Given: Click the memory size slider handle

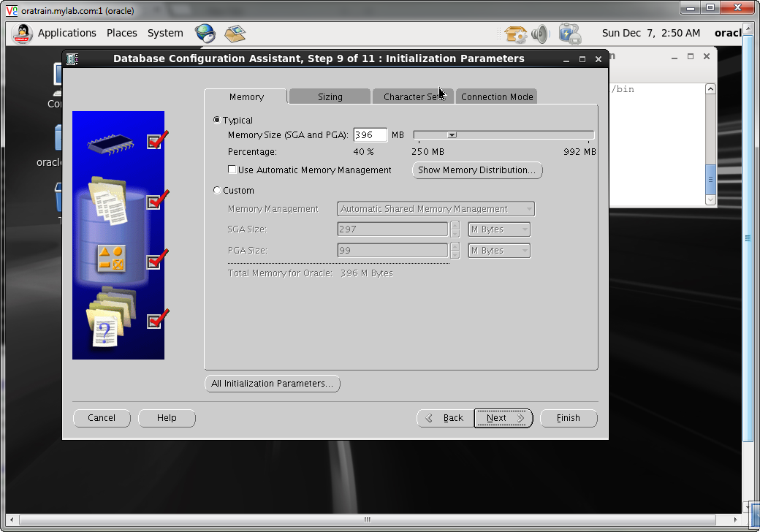Looking at the screenshot, I should tap(452, 135).
